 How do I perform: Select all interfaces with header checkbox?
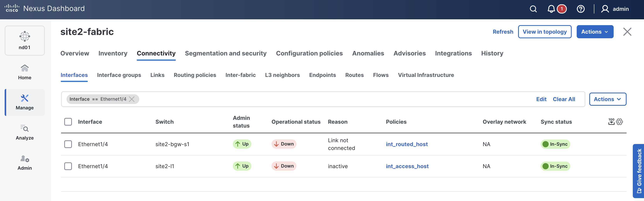(68, 122)
